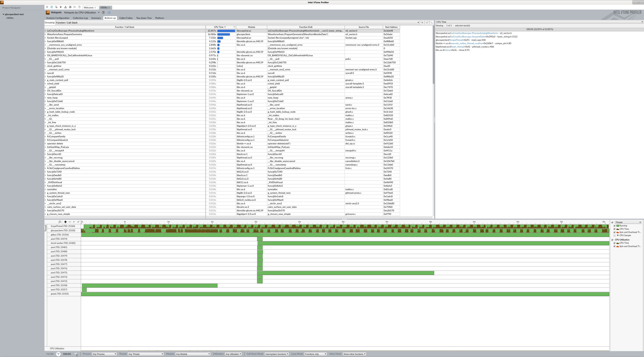The image size is (644, 357).
Task: Uncheck the Running legend checkbox
Action: [614, 226]
